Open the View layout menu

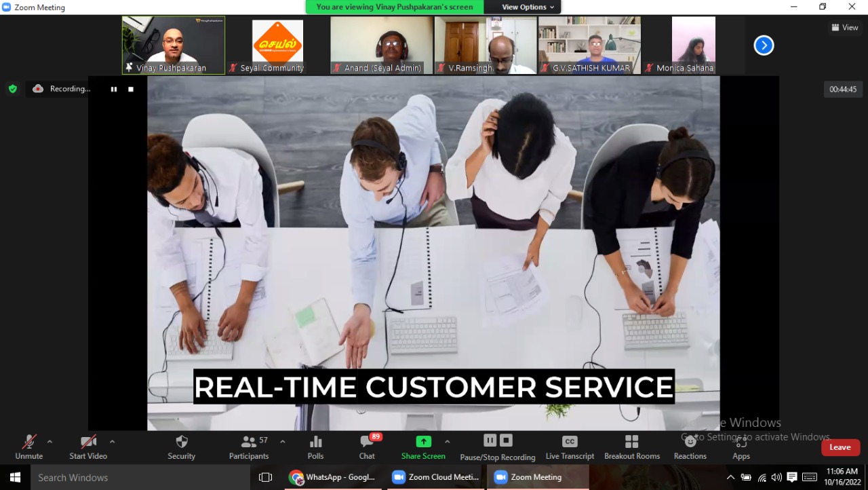845,28
